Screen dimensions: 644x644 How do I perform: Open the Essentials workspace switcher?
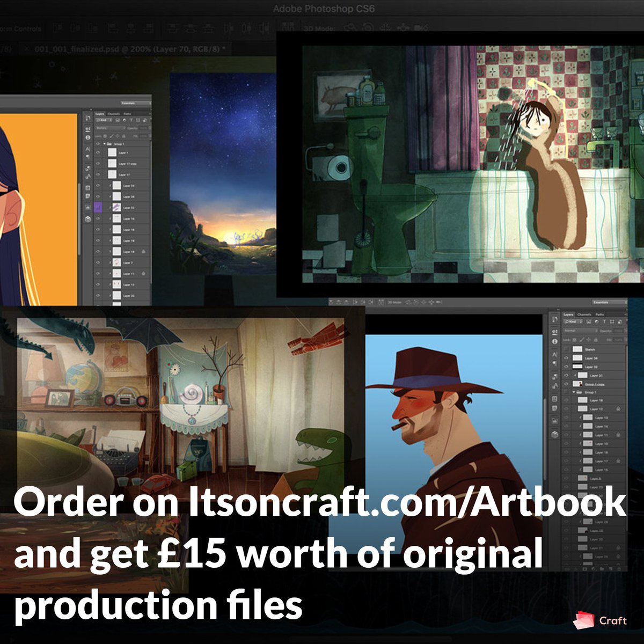[x=601, y=302]
